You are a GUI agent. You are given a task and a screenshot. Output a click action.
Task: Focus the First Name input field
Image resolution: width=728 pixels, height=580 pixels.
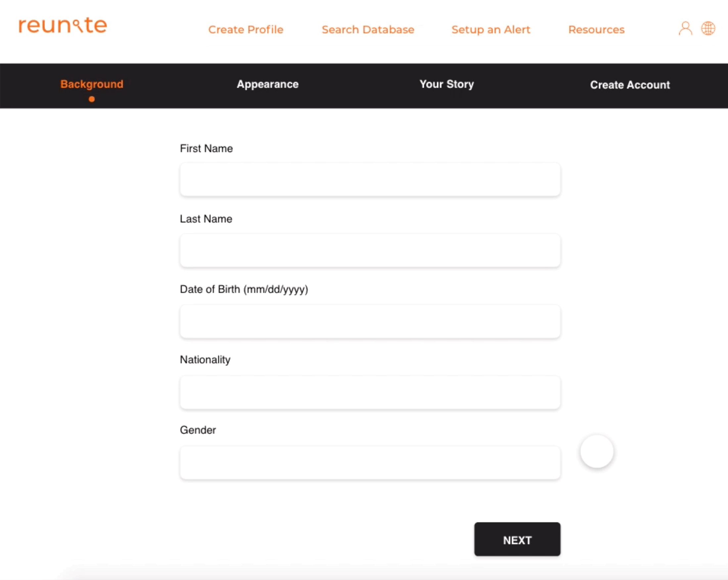pyautogui.click(x=370, y=179)
